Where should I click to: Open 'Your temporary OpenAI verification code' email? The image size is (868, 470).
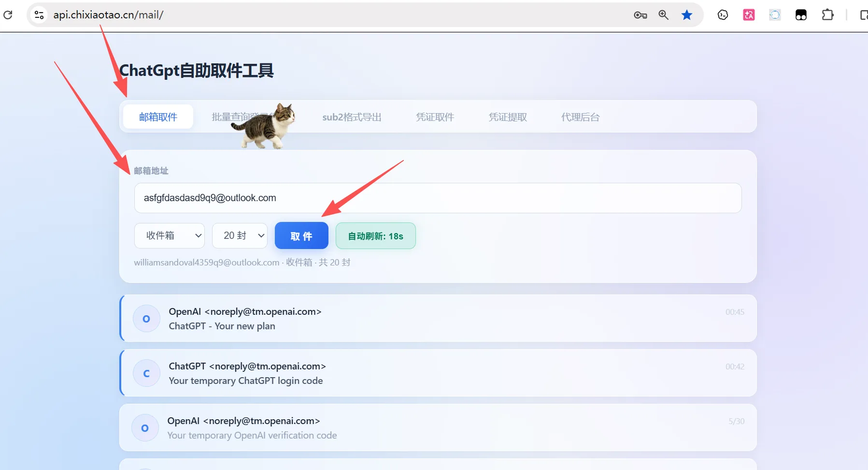[x=438, y=428]
